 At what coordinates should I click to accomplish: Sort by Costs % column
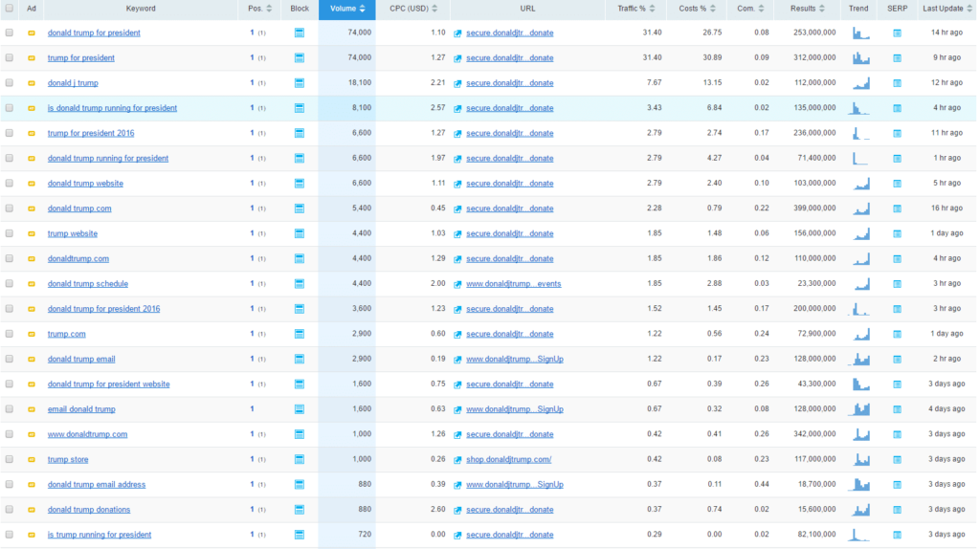[x=697, y=9]
